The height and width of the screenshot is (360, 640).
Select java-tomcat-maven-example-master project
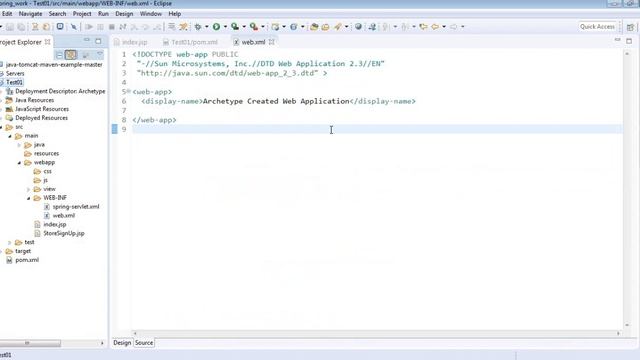[54, 65]
